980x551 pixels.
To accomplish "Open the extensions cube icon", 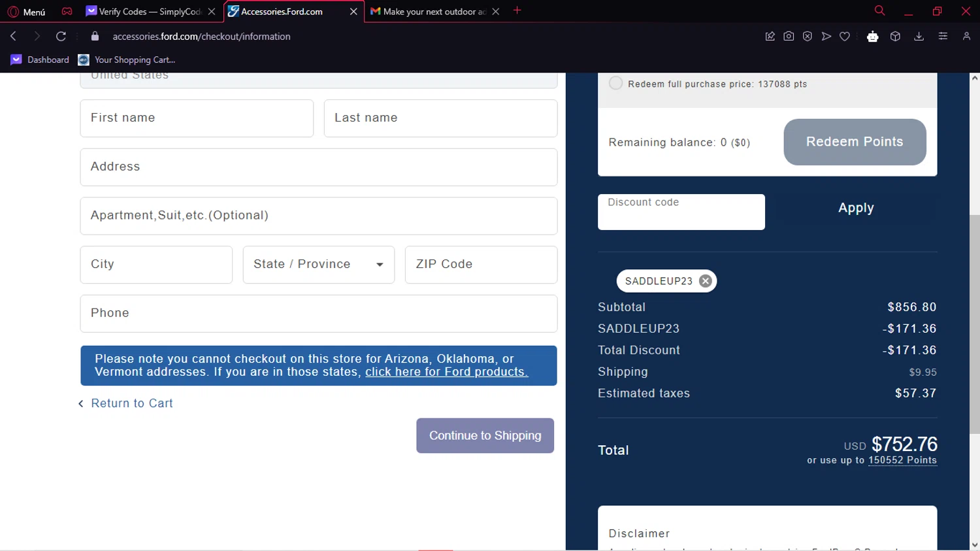I will 895,37.
